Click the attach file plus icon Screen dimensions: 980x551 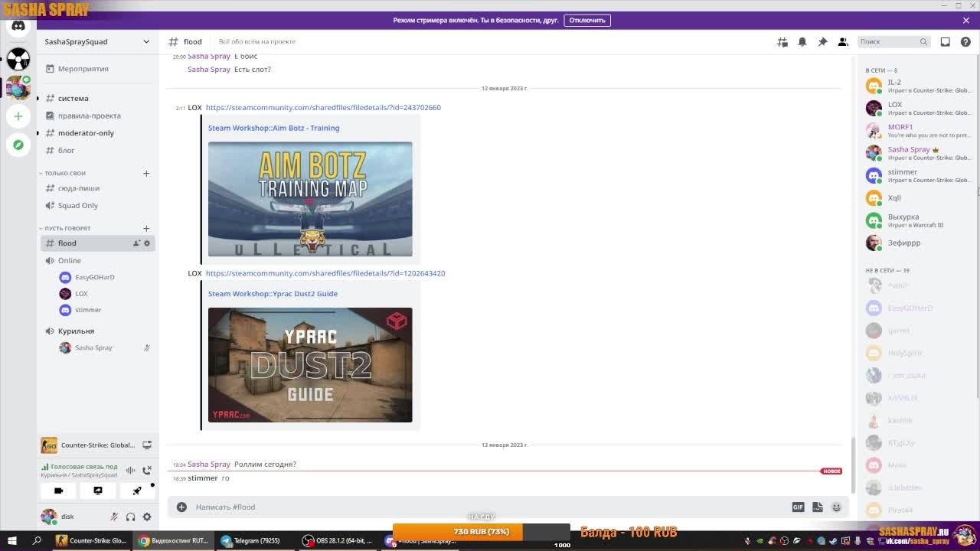(x=181, y=507)
